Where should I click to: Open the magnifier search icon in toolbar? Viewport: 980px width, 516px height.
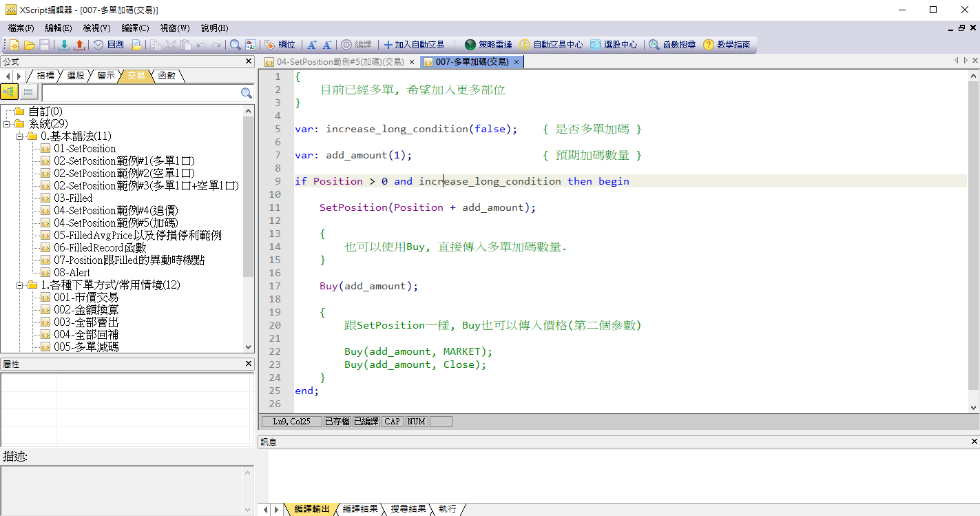click(235, 45)
